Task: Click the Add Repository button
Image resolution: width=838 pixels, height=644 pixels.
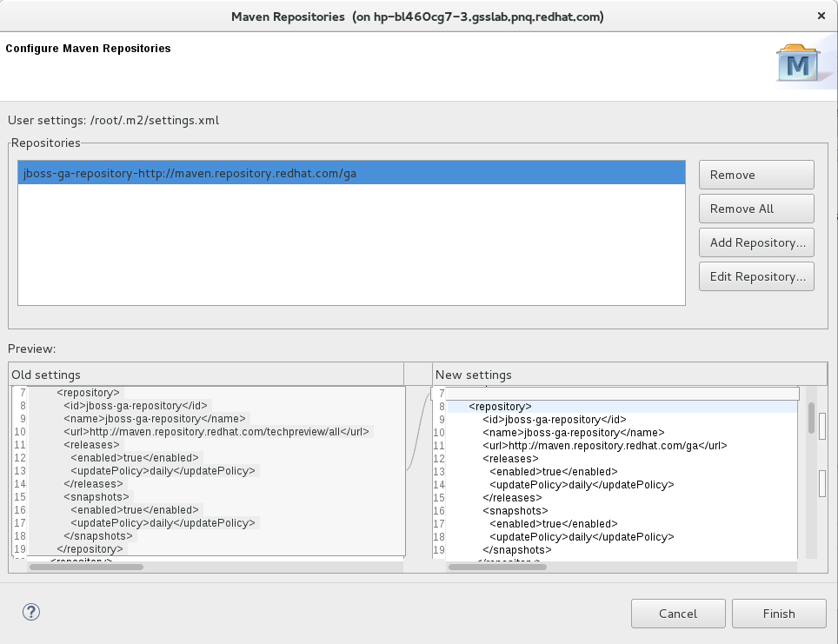Action: coord(755,242)
